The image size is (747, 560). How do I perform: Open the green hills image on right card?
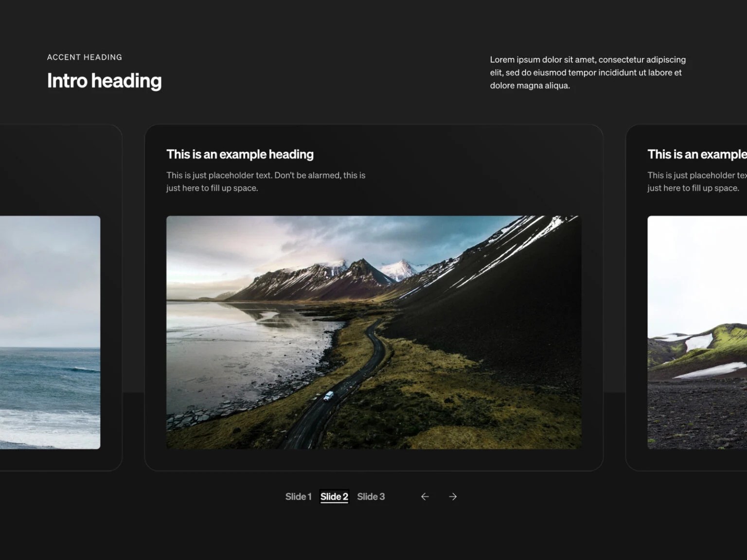[697, 332]
